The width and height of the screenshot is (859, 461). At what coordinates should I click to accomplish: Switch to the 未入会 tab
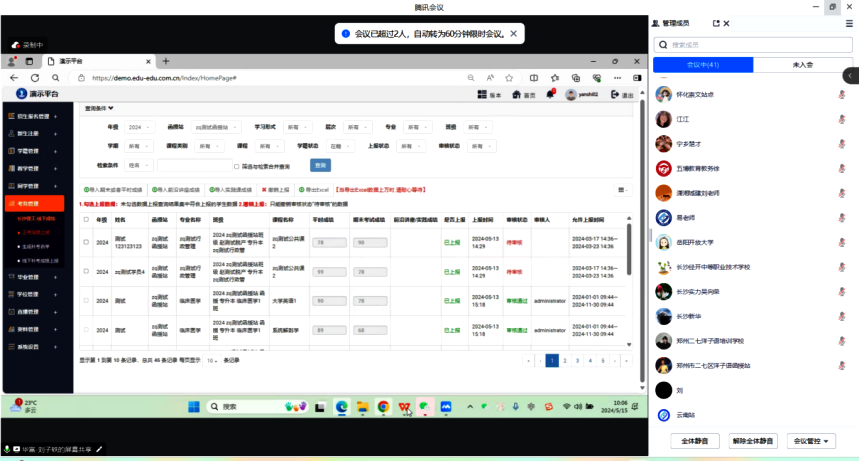tap(802, 65)
